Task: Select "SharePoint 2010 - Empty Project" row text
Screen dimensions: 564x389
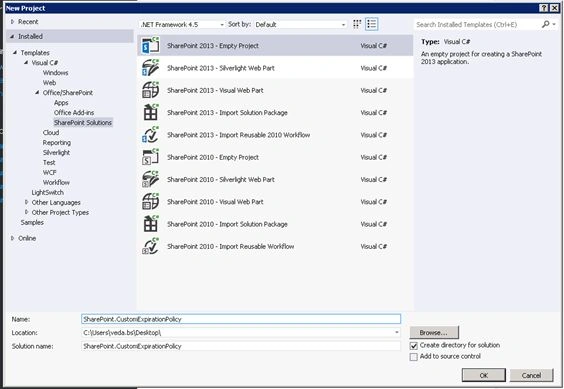Action: pyautogui.click(x=213, y=157)
